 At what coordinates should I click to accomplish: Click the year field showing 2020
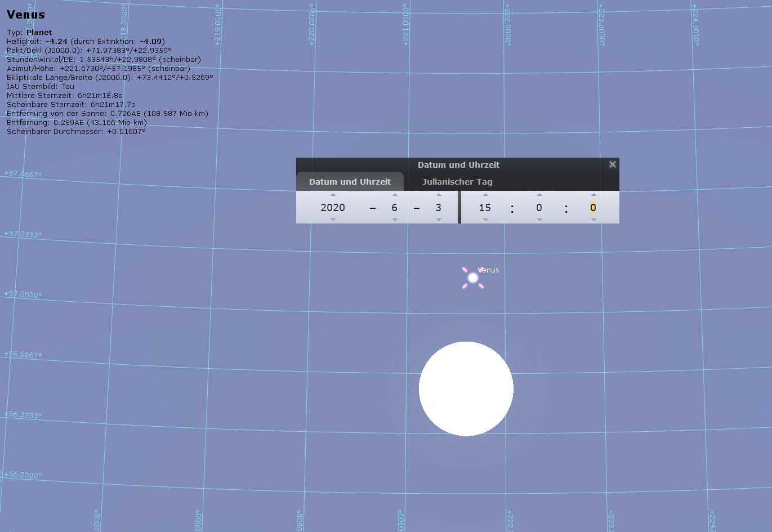[x=333, y=207]
